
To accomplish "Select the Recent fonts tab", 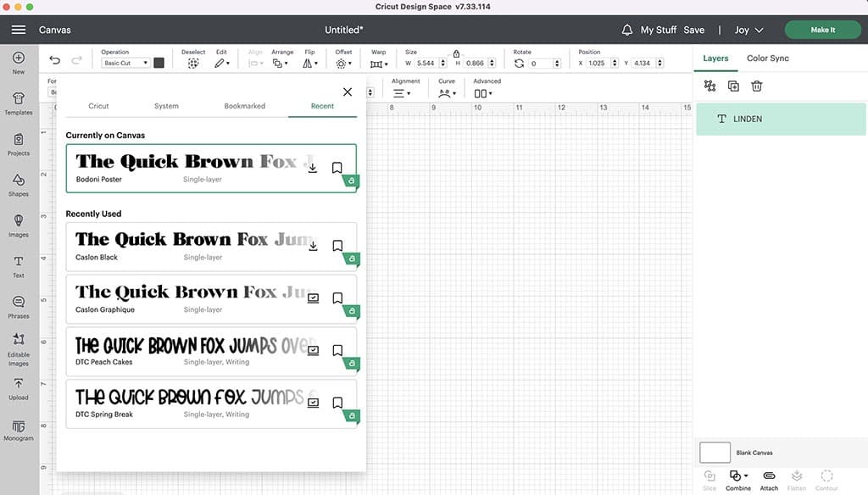I will coord(322,106).
